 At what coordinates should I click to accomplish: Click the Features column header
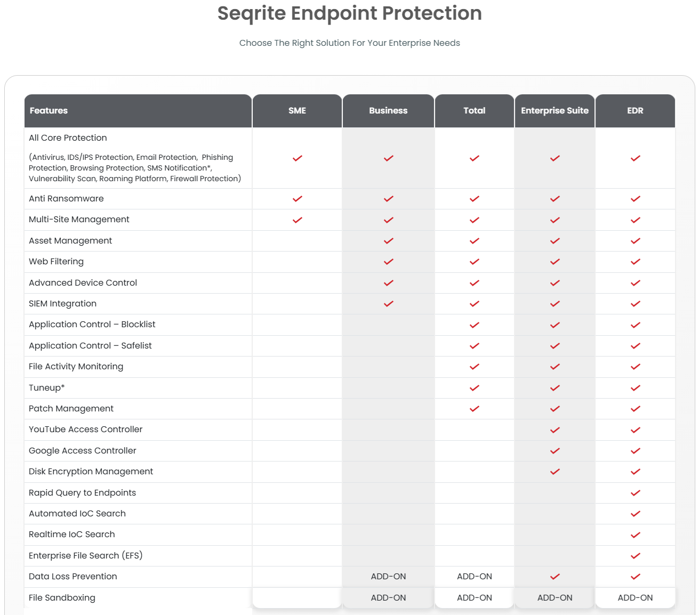[x=49, y=111]
